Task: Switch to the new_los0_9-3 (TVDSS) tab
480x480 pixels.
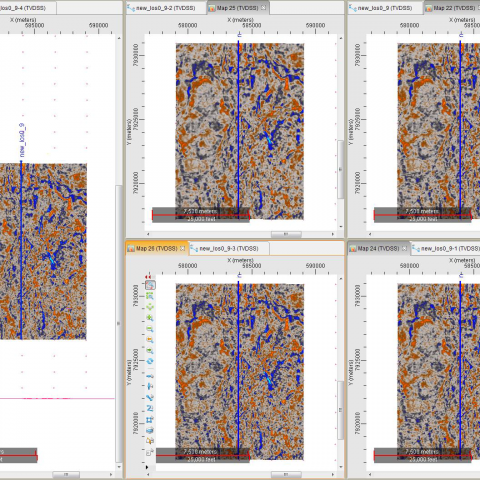Action: pyautogui.click(x=229, y=249)
